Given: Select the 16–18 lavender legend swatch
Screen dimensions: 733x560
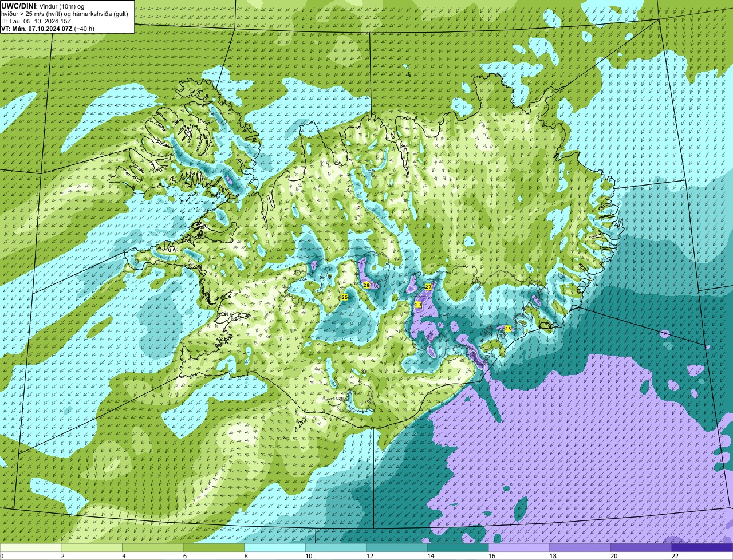Looking at the screenshot, I should (x=519, y=547).
